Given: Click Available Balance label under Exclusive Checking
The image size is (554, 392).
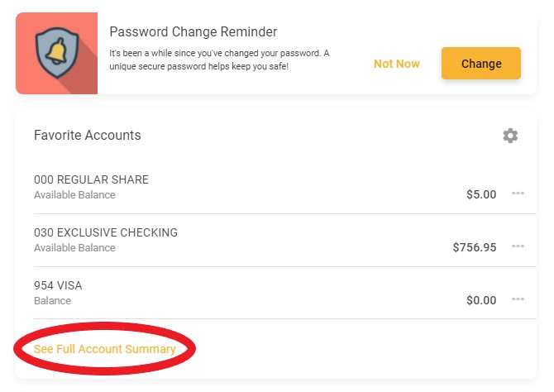Looking at the screenshot, I should click(x=74, y=247).
